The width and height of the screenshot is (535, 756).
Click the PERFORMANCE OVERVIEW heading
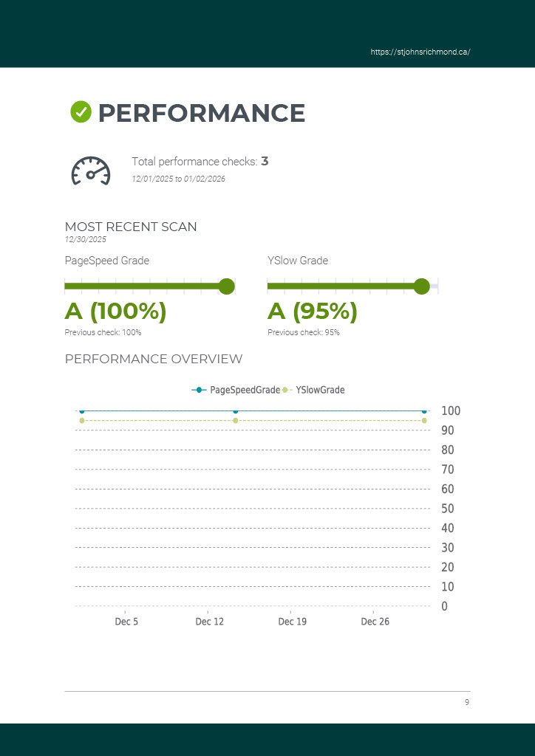(x=154, y=360)
